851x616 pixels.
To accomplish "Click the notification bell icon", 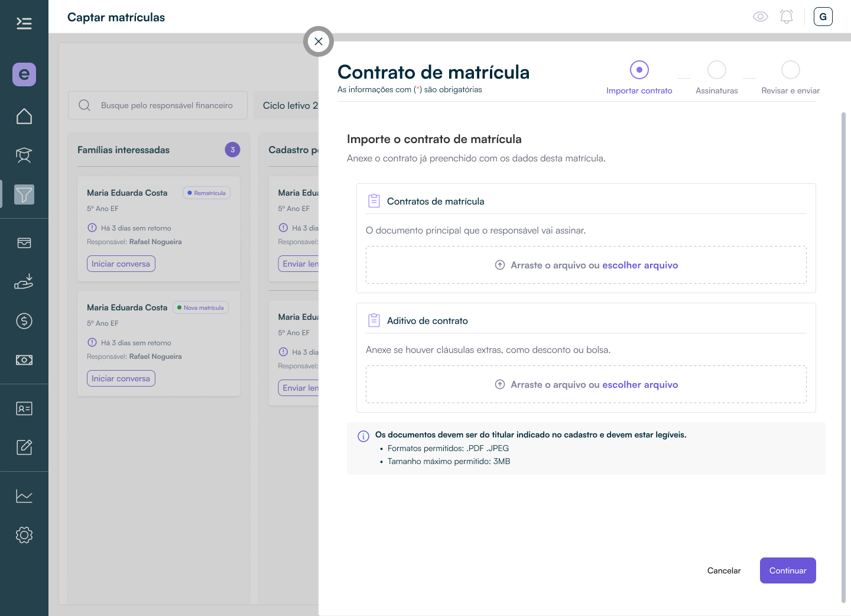I will click(787, 17).
